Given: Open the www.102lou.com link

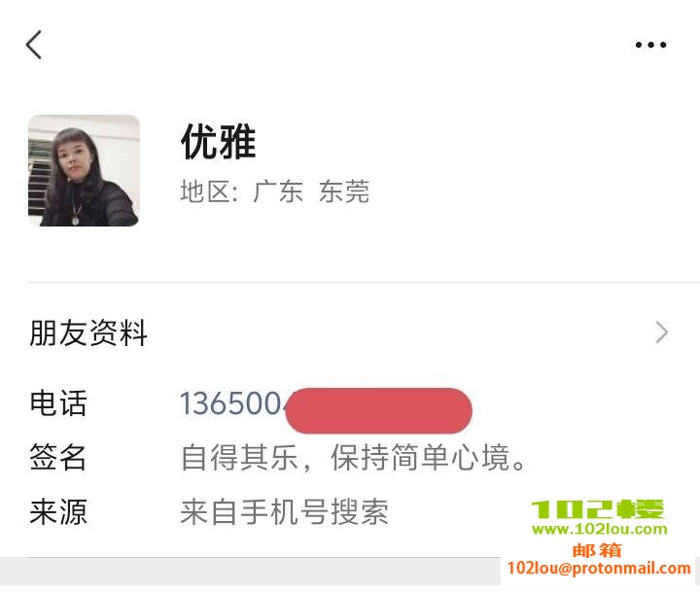Looking at the screenshot, I should pos(599,530).
